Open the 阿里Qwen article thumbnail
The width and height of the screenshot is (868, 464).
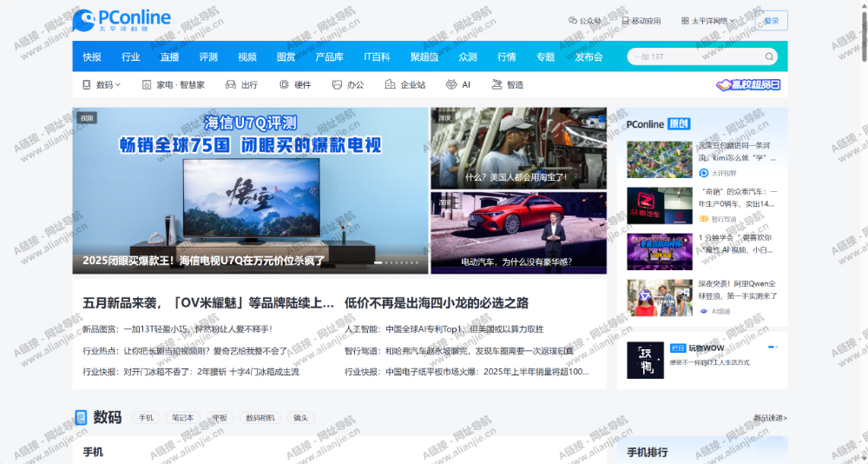click(x=660, y=298)
